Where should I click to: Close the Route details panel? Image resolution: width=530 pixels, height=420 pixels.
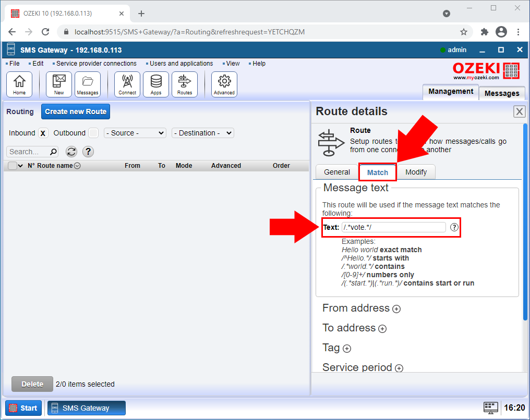(x=520, y=112)
